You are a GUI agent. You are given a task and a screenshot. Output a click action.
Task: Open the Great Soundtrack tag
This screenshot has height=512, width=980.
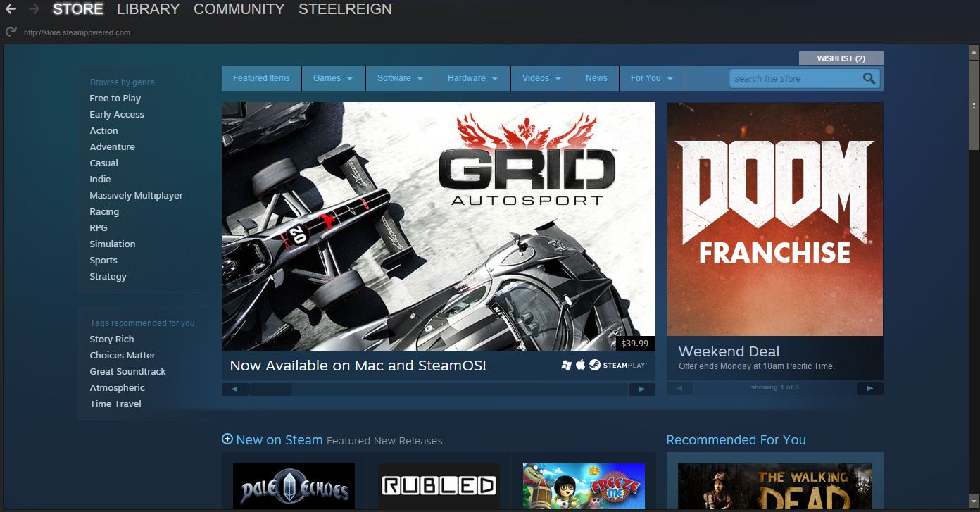127,371
